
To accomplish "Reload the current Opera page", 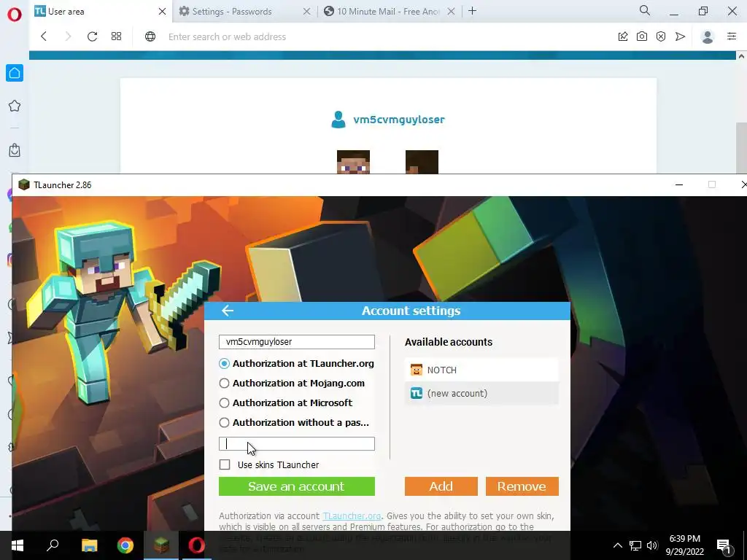I will click(92, 36).
